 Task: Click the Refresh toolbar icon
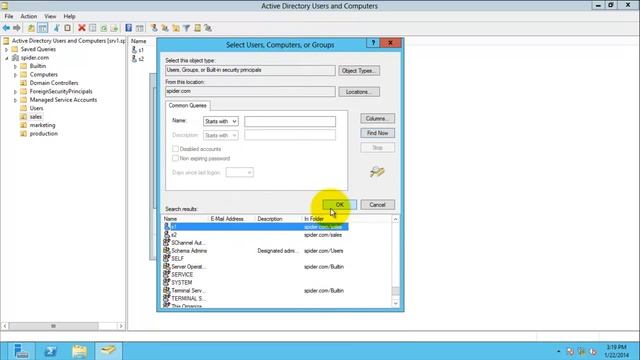(x=104, y=28)
